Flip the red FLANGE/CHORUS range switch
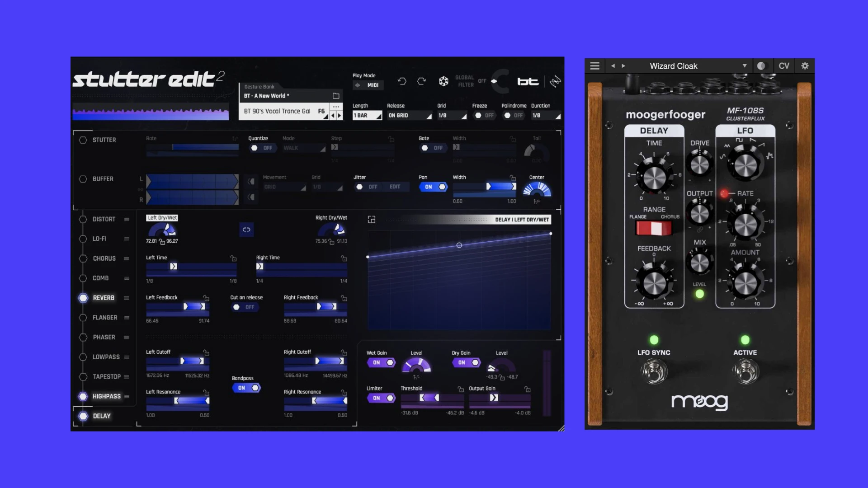The width and height of the screenshot is (868, 488). pos(654,228)
